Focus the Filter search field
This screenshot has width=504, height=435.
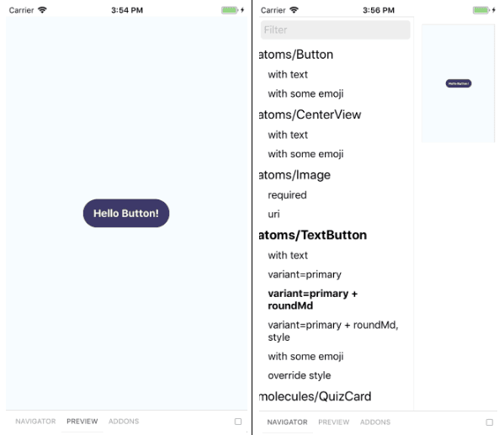[x=335, y=30]
